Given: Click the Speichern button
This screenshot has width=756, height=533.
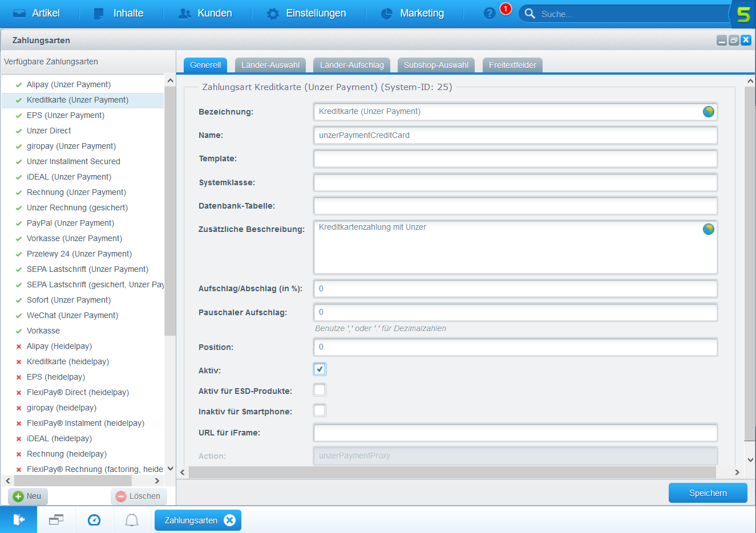Looking at the screenshot, I should click(x=708, y=493).
